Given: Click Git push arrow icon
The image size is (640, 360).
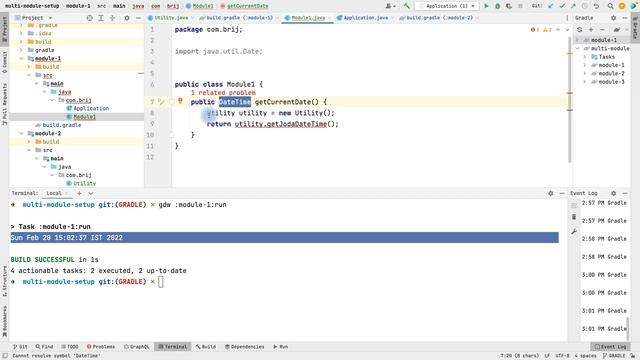Looking at the screenshot, I should [x=573, y=6].
